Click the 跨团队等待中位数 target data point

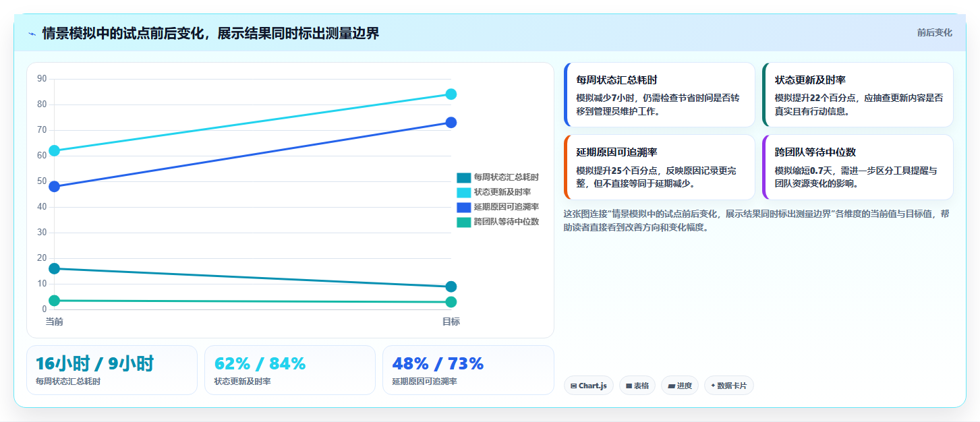451,302
